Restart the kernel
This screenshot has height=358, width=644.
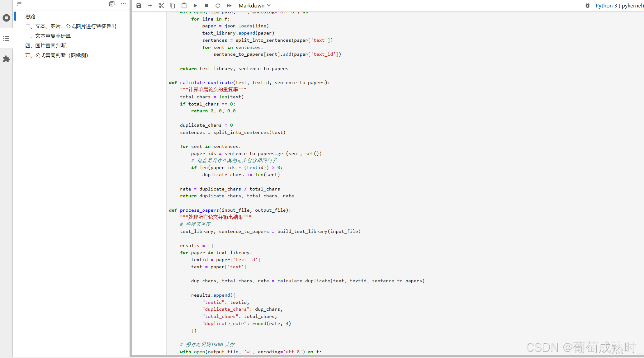pos(218,6)
